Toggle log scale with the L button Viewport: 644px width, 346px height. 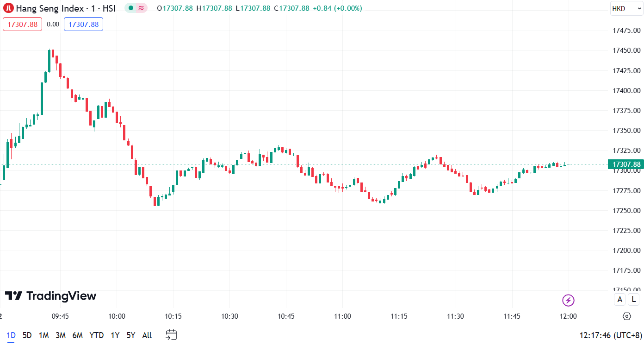click(x=633, y=300)
